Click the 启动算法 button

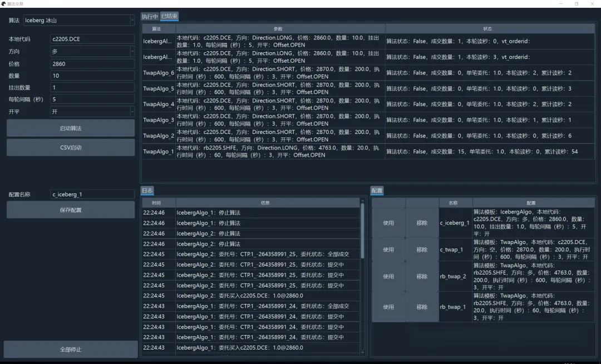[x=71, y=128]
